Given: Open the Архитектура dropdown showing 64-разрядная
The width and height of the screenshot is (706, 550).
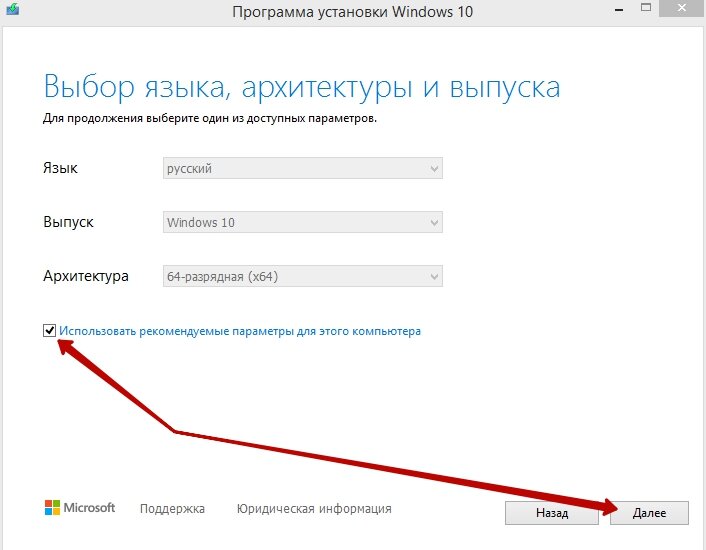Looking at the screenshot, I should [x=303, y=276].
